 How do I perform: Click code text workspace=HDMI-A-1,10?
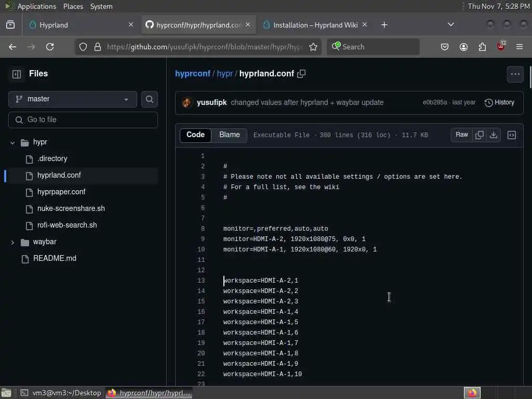pos(262,374)
